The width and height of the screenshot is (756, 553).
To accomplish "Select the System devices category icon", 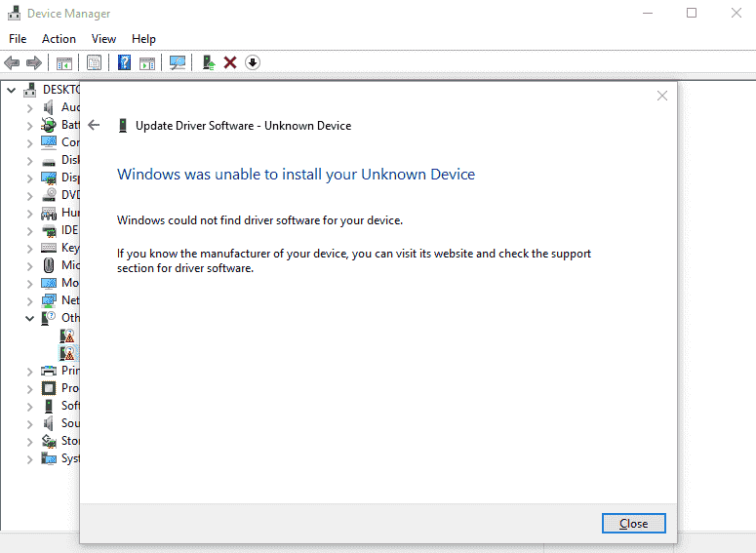I will click(x=49, y=458).
